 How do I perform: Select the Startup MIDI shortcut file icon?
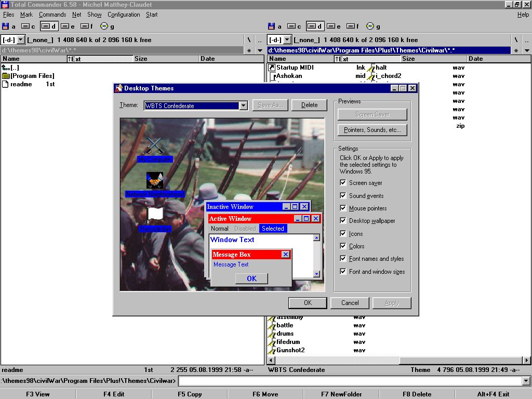[271, 68]
